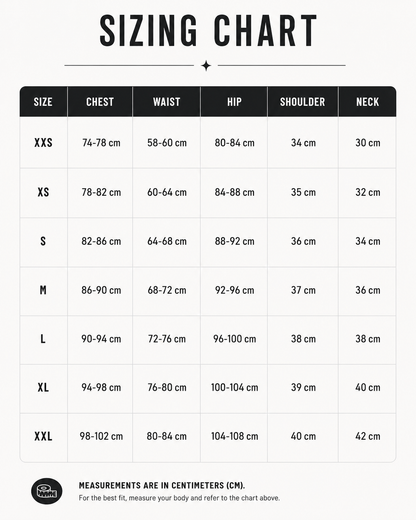Click the HIP column header
This screenshot has width=416, height=520.
click(234, 102)
